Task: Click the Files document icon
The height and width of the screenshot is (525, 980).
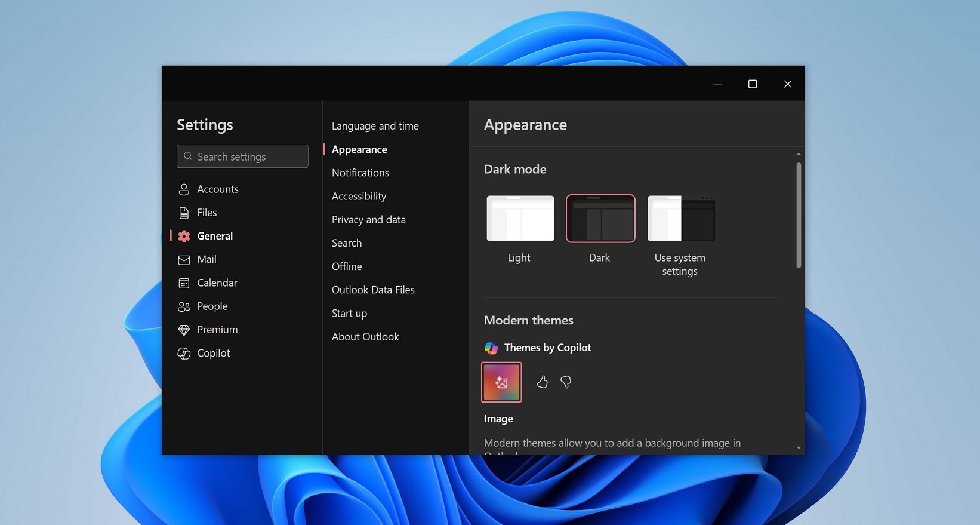Action: [184, 213]
